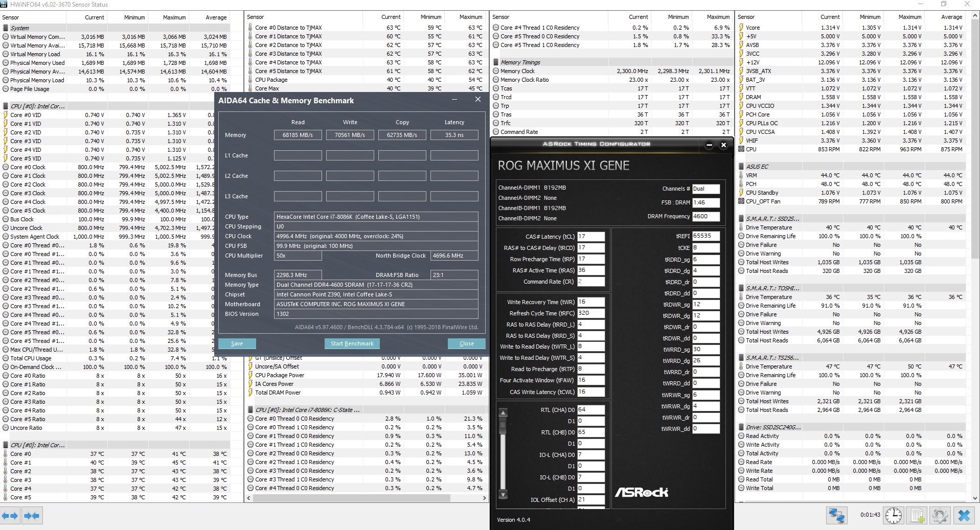The width and height of the screenshot is (980, 530).
Task: Click the Save button in AIDA64 benchmark
Action: coord(237,343)
